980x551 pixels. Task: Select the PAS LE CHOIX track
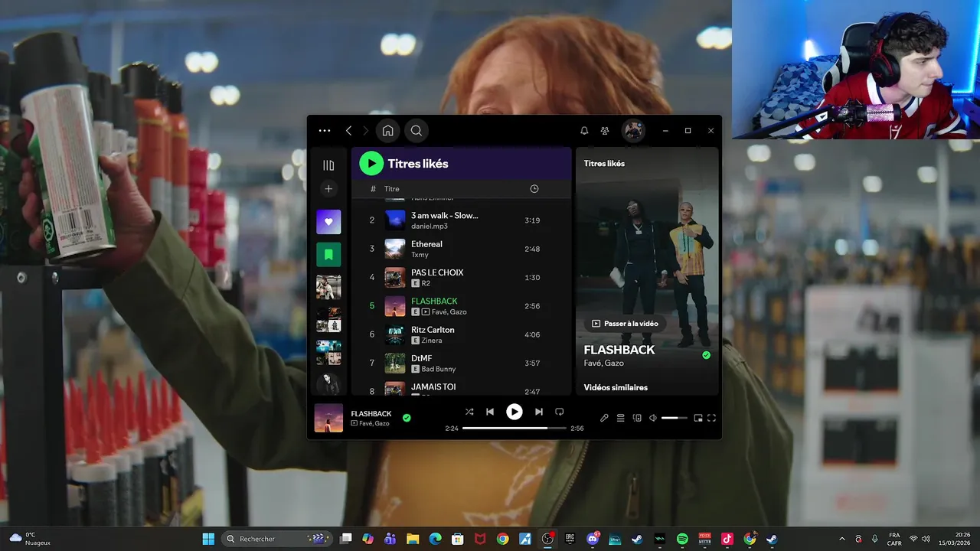[x=462, y=277]
